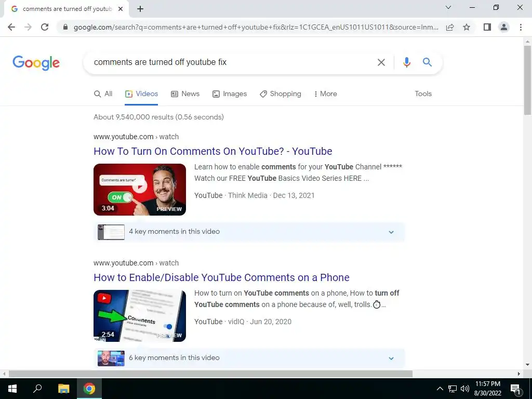Open 'How to Enable/Disable YouTube Comments on a Phone'
The width and height of the screenshot is (532, 399).
click(x=221, y=277)
